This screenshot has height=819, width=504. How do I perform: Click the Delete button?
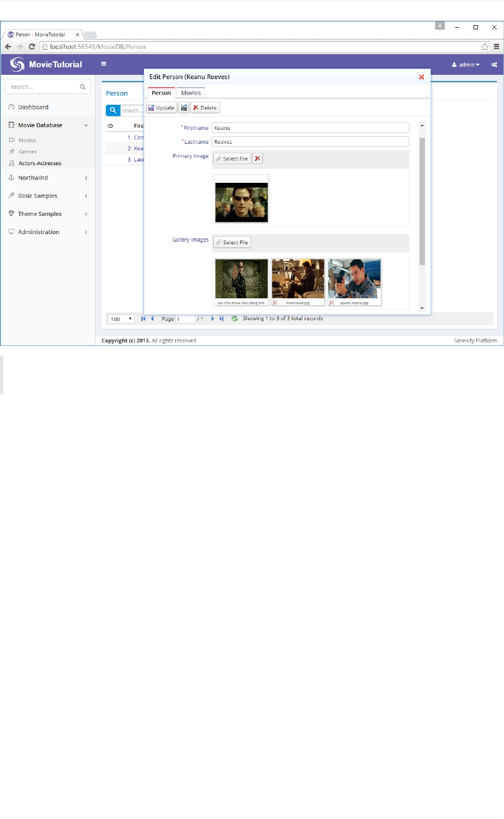pos(205,108)
